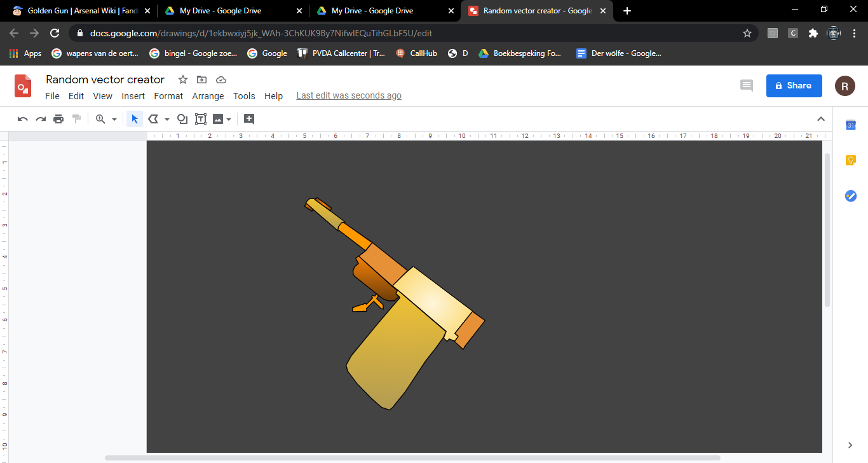
Task: Click the Insert image icon
Action: click(x=218, y=119)
